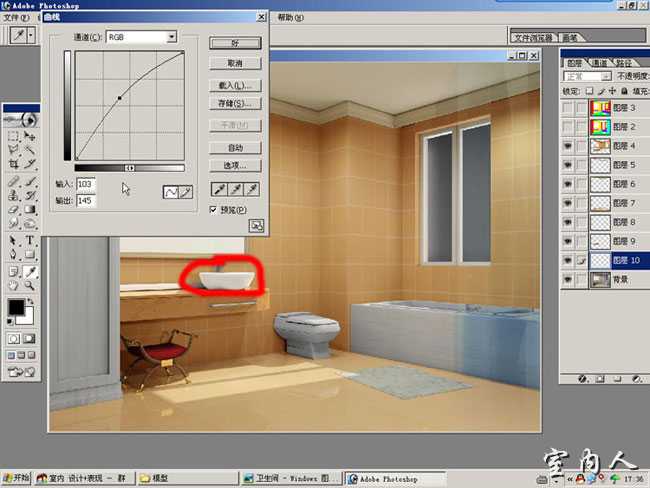The width and height of the screenshot is (650, 488).
Task: Select the Clone Stamp tool
Action: (13, 195)
